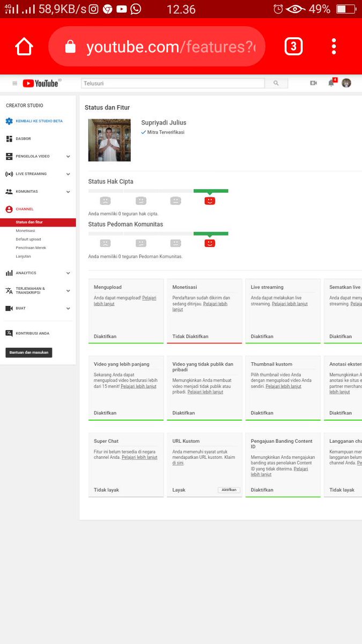The image size is (362, 644).
Task: Click the 'di sini' link in URL Kustom
Action: click(178, 463)
